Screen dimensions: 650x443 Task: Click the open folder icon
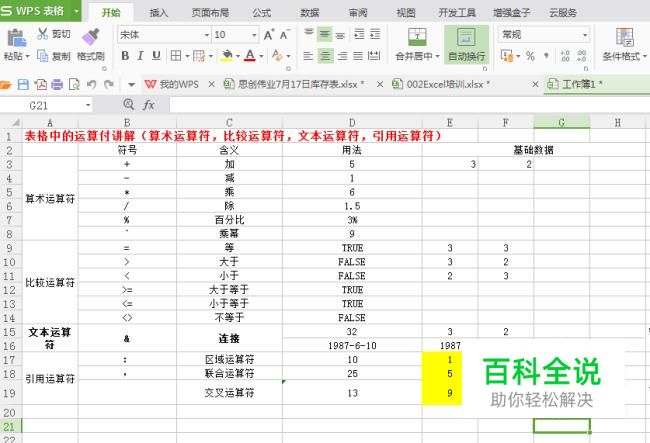(x=6, y=85)
